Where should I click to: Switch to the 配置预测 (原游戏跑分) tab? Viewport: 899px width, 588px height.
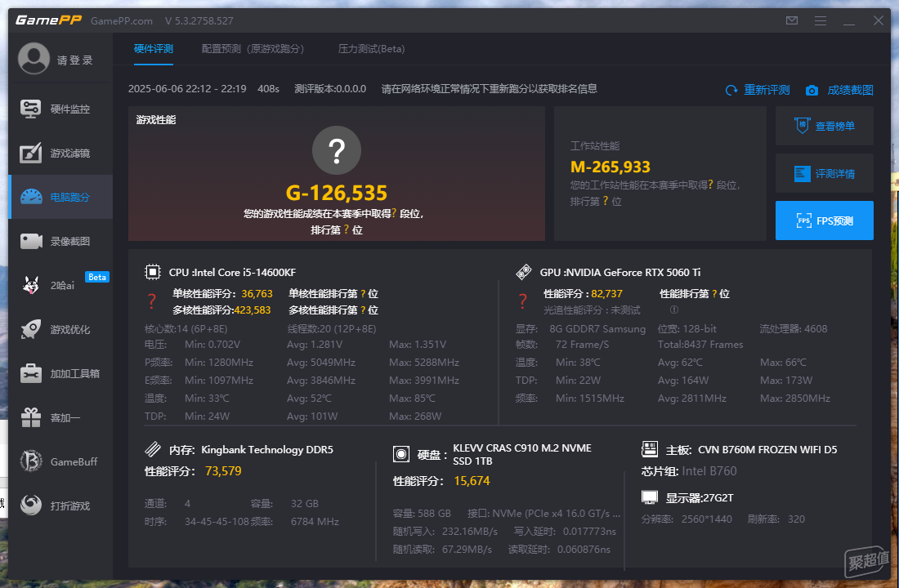click(253, 49)
